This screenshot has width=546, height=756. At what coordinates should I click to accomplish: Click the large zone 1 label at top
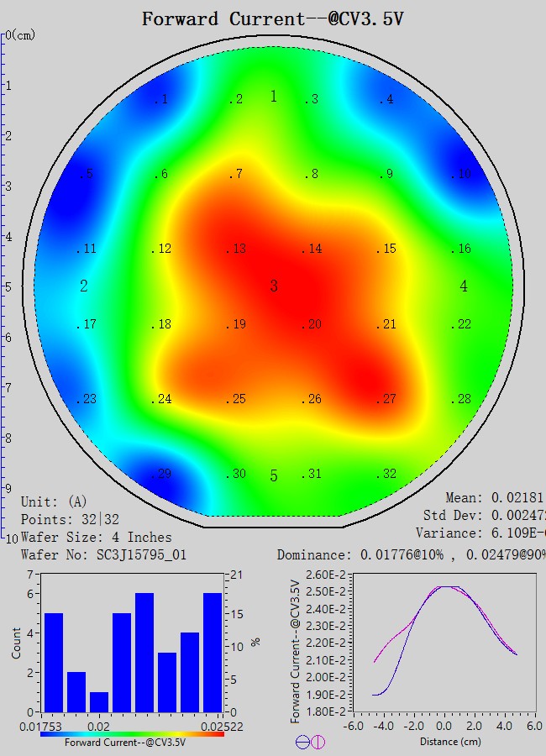[x=274, y=97]
